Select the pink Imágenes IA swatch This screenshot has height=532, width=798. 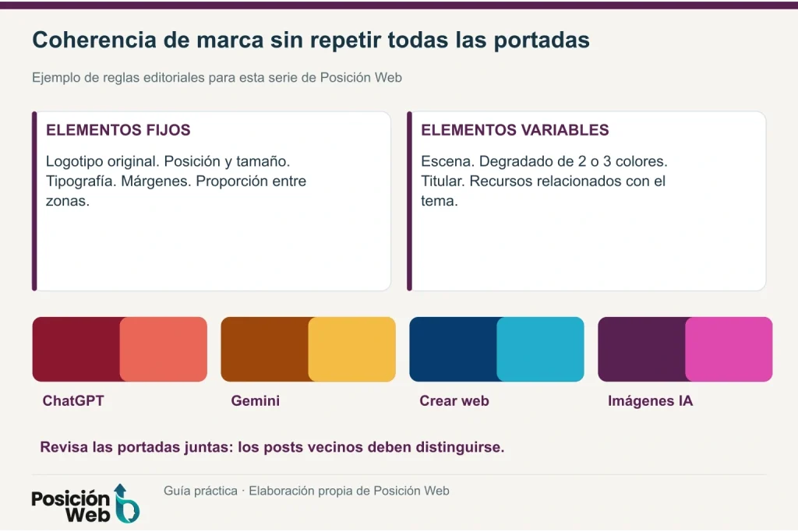pos(729,350)
